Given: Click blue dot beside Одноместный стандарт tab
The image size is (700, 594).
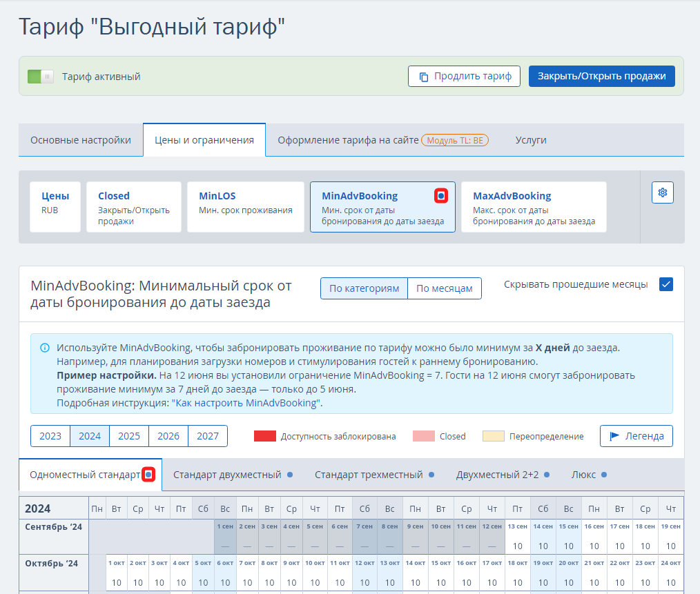Looking at the screenshot, I should click(x=148, y=475).
